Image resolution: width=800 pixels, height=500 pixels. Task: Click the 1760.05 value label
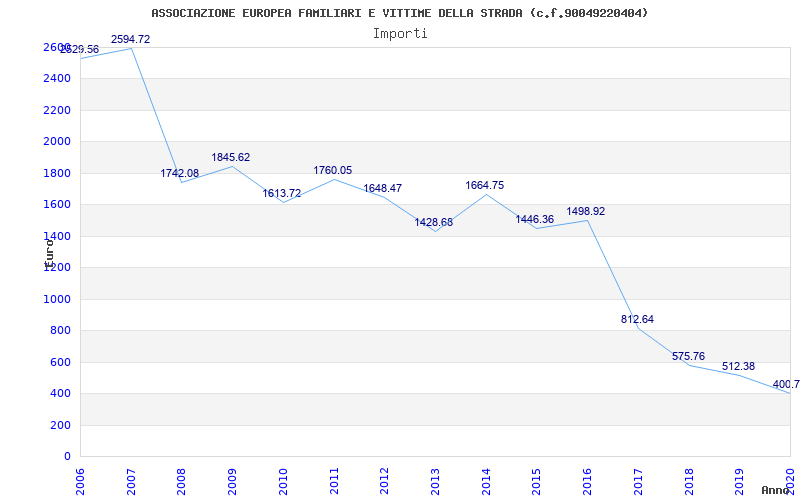point(333,170)
